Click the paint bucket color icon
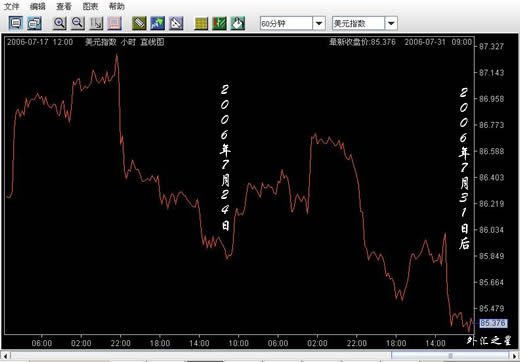Screen dimensions: 520x362 tap(238, 23)
